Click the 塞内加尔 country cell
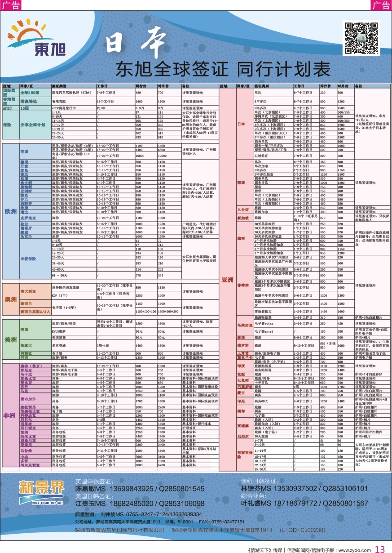 pos(35,399)
